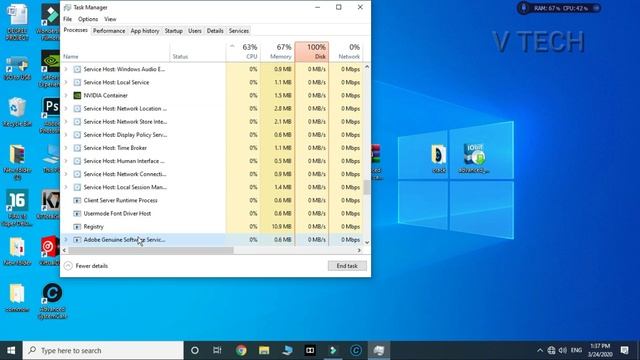
Task: Expand NVIDIA Container process row
Action: click(66, 96)
